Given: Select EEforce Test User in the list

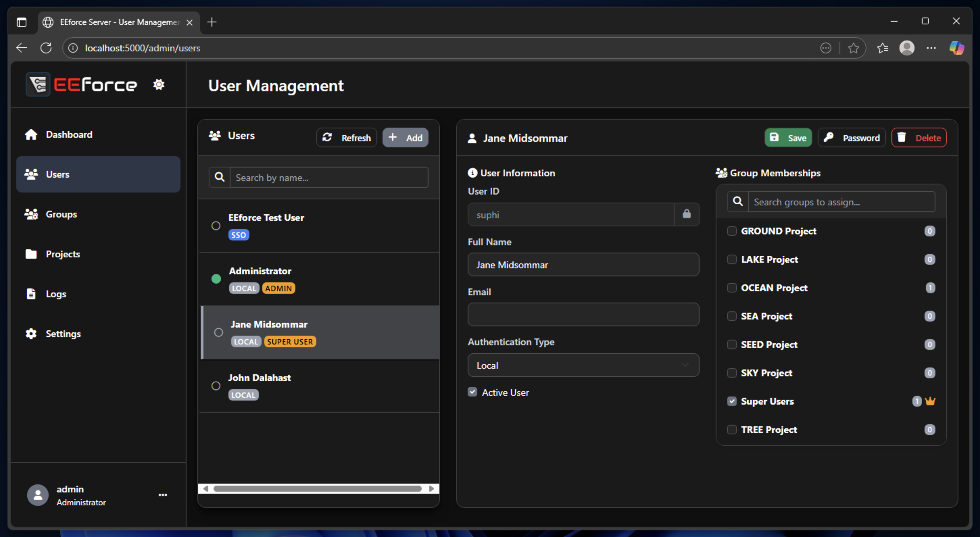Looking at the screenshot, I should click(x=319, y=226).
